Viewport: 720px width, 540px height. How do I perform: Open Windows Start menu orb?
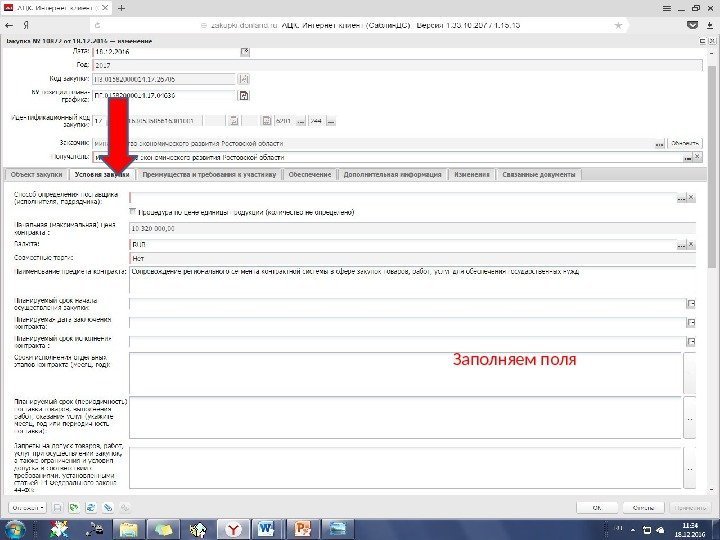[14, 529]
